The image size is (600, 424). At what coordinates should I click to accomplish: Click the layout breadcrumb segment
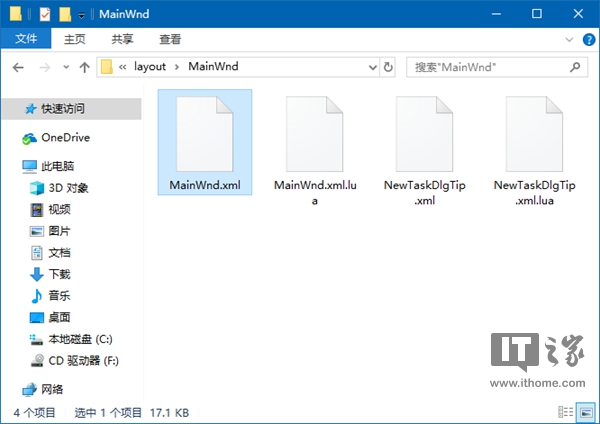[150, 67]
